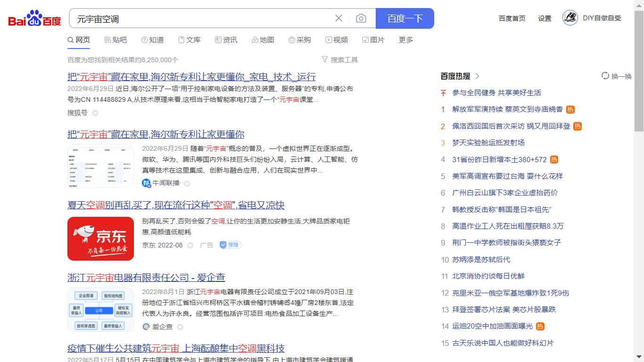Switch to 地图 tab

[x=263, y=40]
